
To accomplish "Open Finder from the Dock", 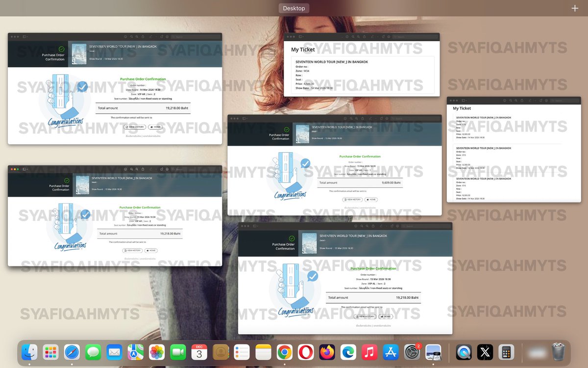I will (x=29, y=352).
